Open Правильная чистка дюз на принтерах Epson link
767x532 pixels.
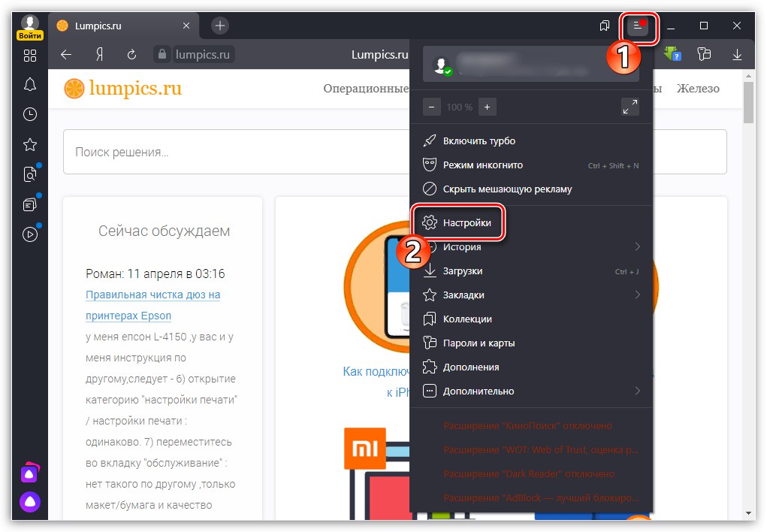[152, 305]
